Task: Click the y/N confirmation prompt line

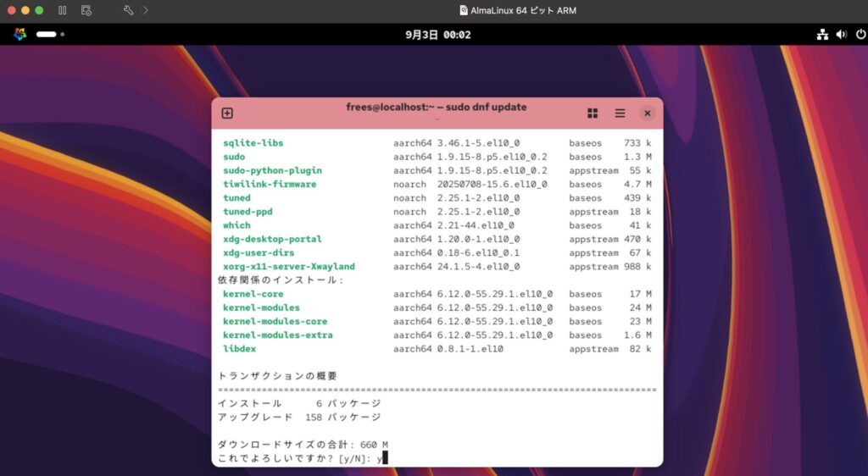Action: coord(303,458)
